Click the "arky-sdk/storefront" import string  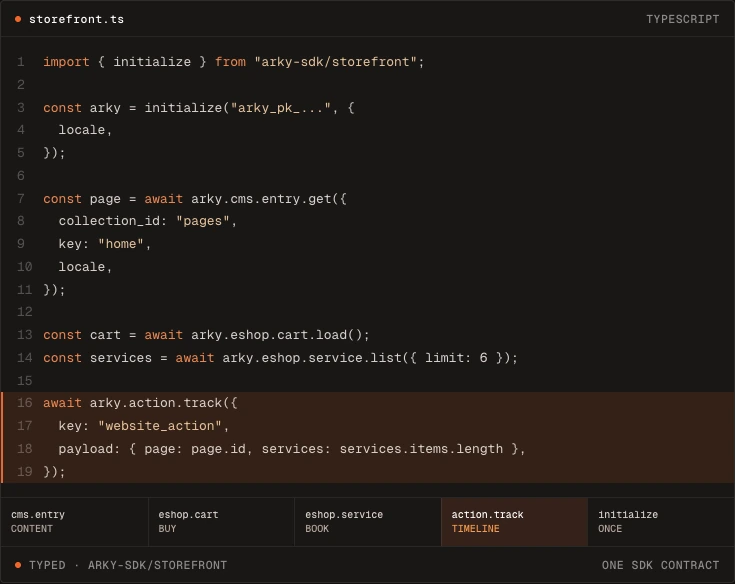click(335, 62)
